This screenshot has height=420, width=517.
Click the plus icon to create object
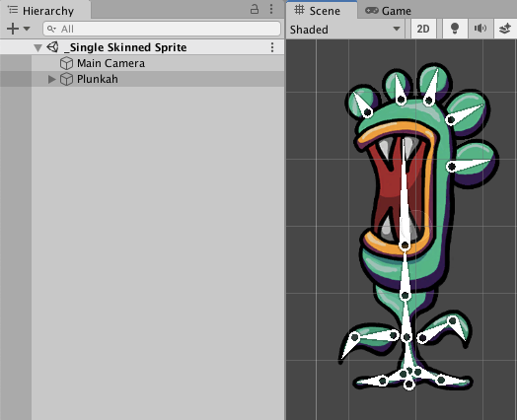click(13, 29)
